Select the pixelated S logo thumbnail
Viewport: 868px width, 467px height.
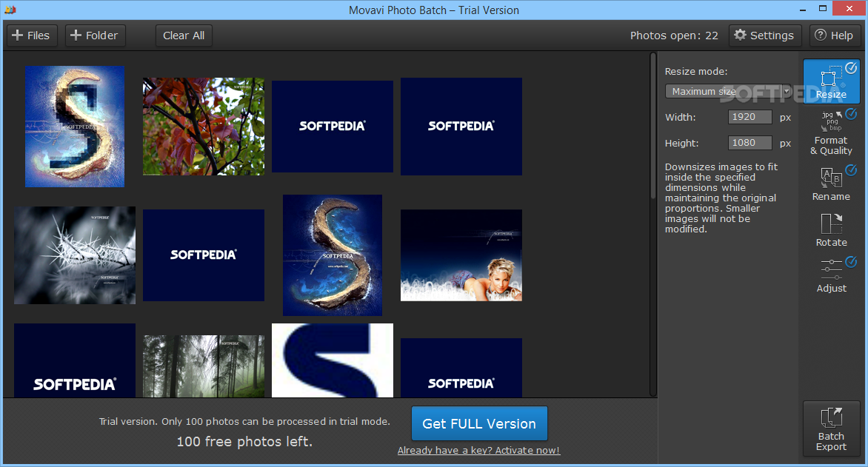tap(75, 127)
